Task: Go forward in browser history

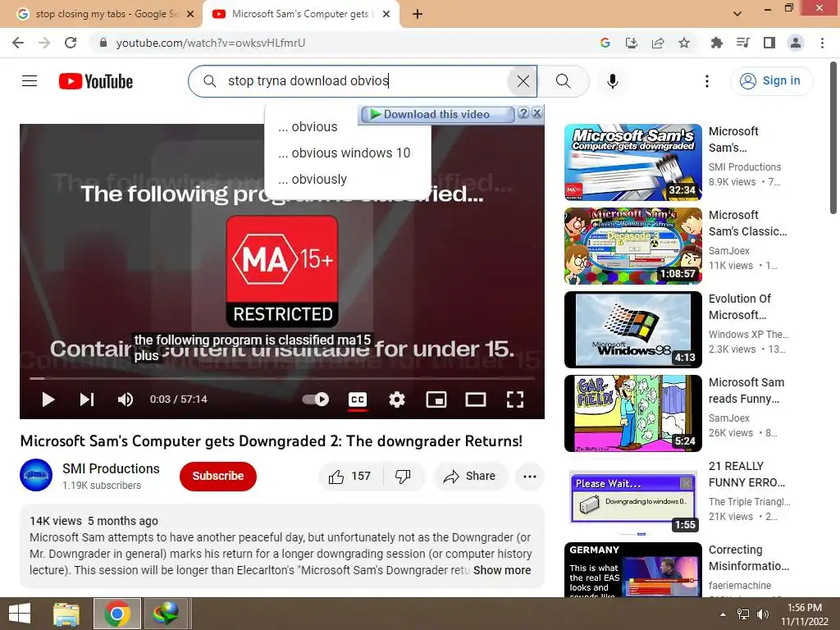Action: 44,43
